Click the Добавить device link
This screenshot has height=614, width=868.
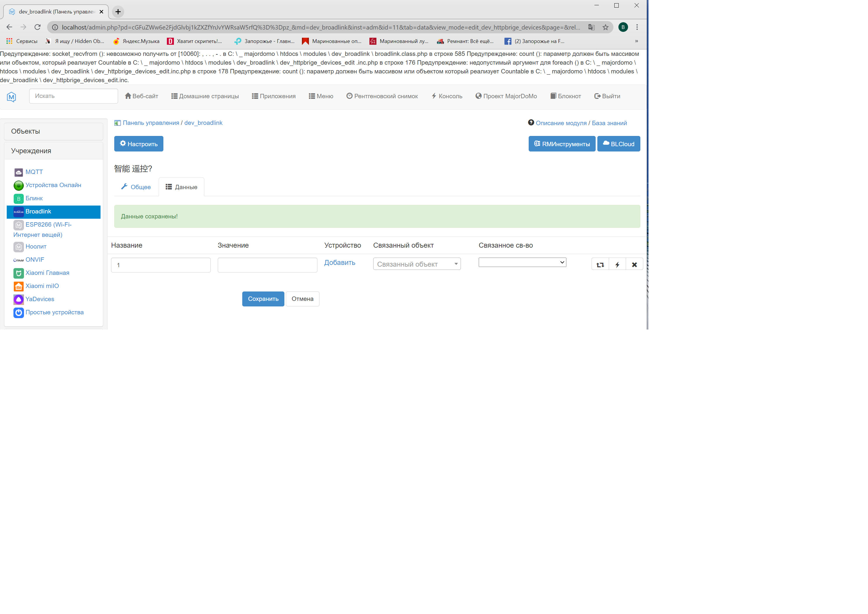(340, 263)
